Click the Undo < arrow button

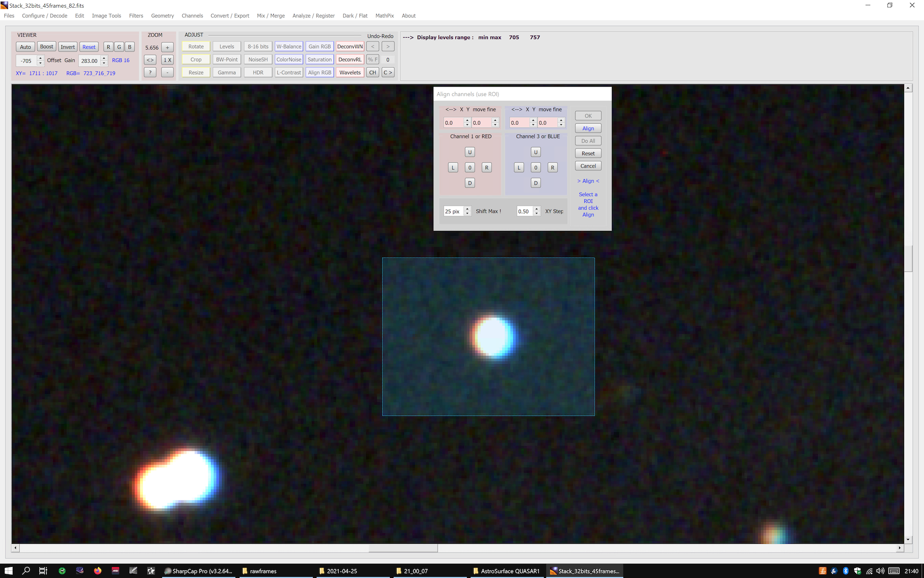(372, 47)
